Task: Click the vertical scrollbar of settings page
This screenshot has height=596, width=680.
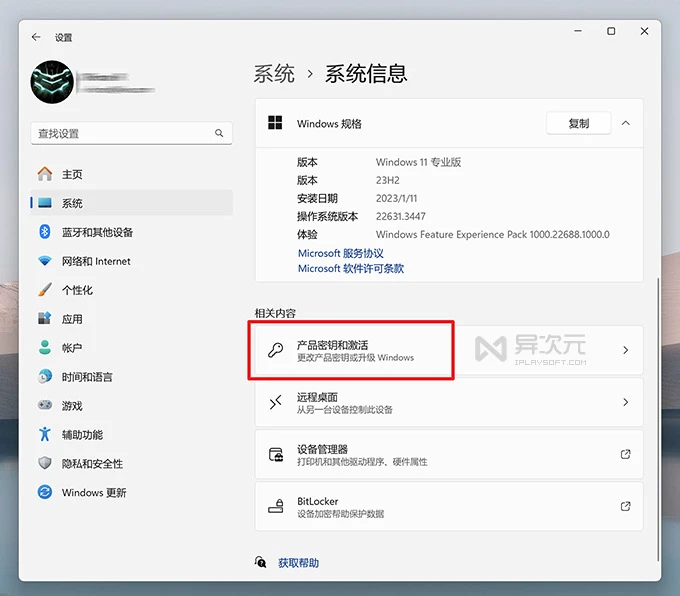Action: point(658,419)
